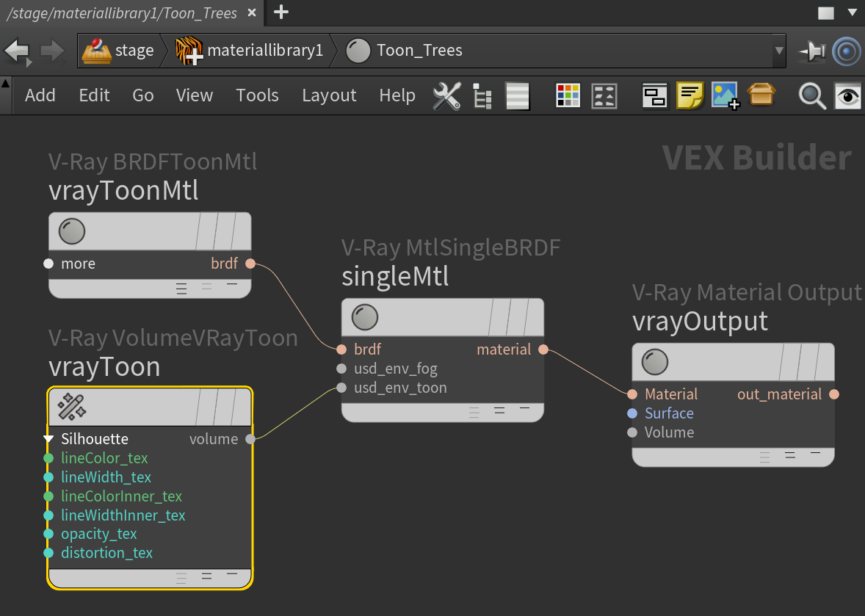Open the path history dropdown arrow
Image resolution: width=865 pixels, height=616 pixels.
(779, 51)
